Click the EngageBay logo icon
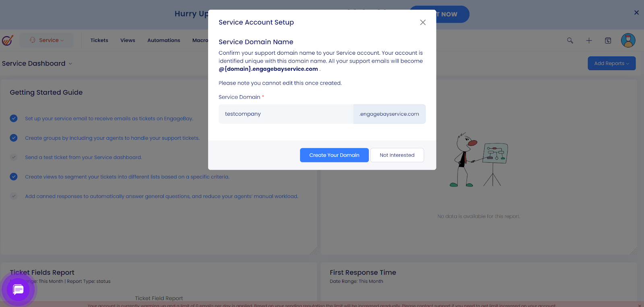Image resolution: width=644 pixels, height=307 pixels. tap(8, 40)
